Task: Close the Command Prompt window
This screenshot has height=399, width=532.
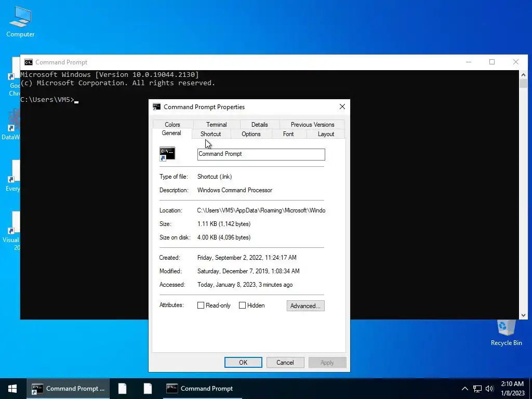Action: (x=516, y=62)
